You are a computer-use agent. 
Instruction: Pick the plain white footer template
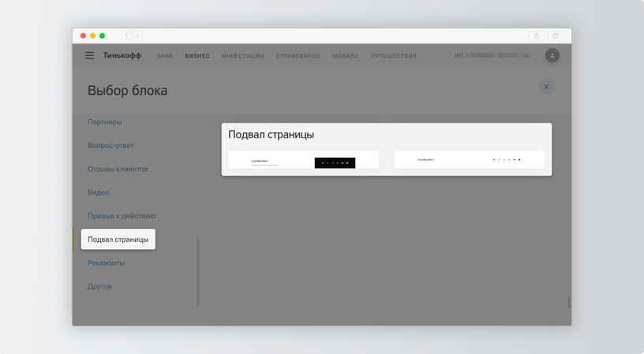click(469, 160)
